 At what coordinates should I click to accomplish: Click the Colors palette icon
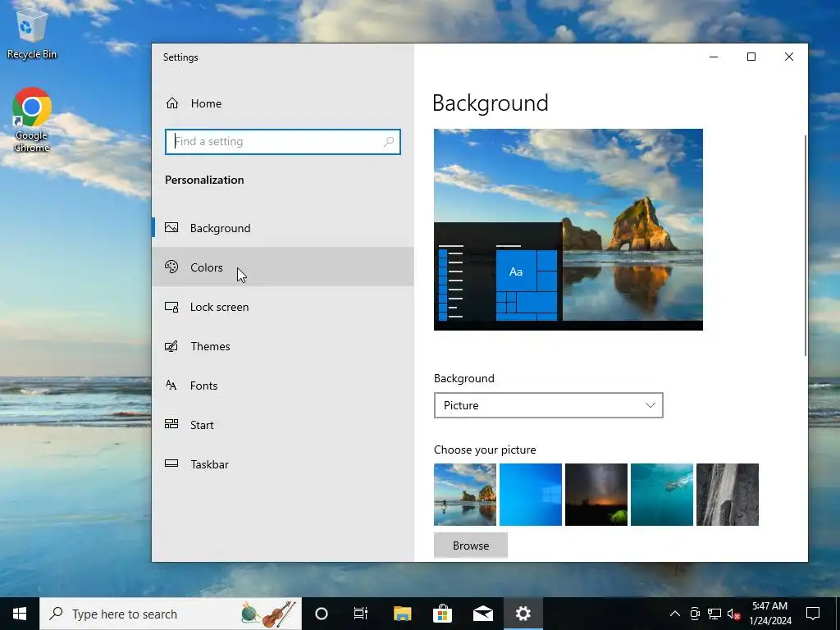coord(171,267)
